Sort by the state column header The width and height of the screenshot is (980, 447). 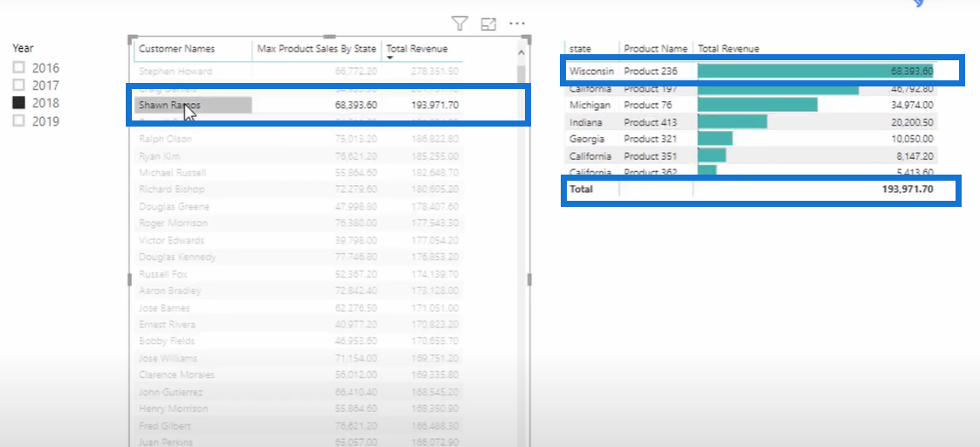(581, 49)
